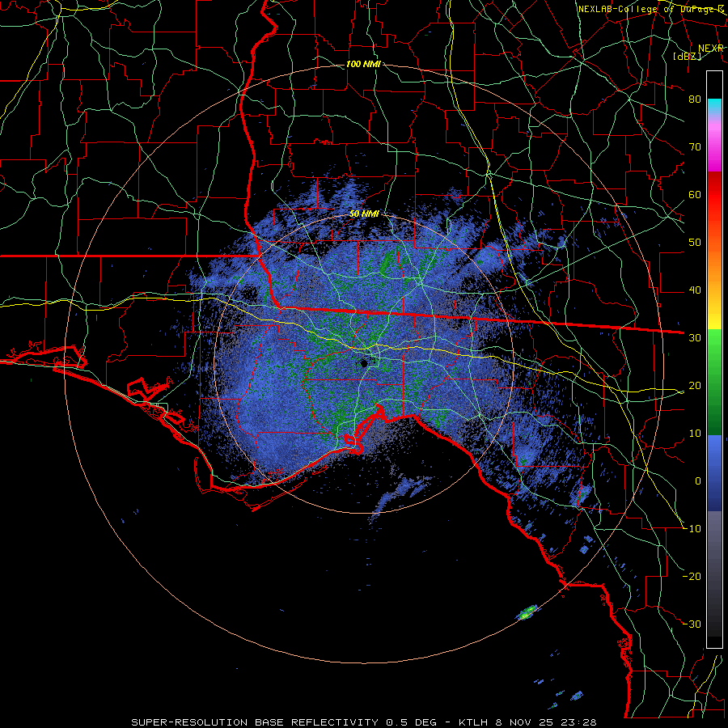Click the 30 value on the dBZ scale
Image resolution: width=728 pixels, height=728 pixels.
point(695,337)
